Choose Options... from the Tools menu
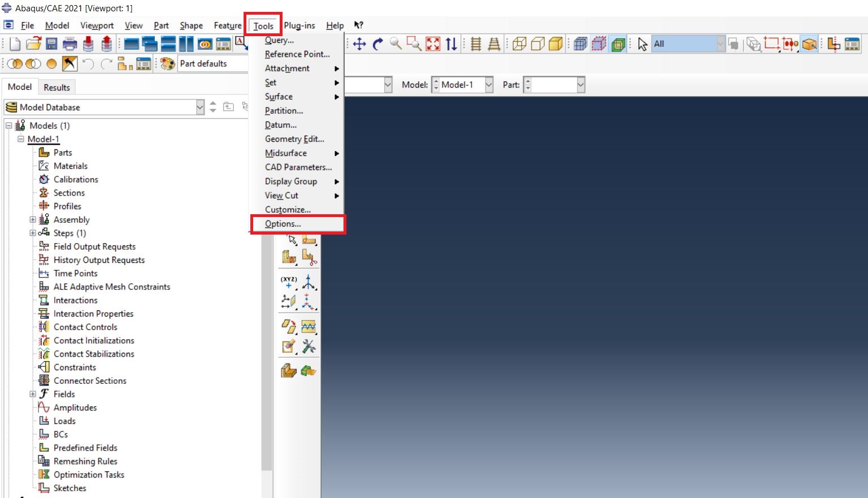Image resolution: width=868 pixels, height=498 pixels. click(283, 224)
